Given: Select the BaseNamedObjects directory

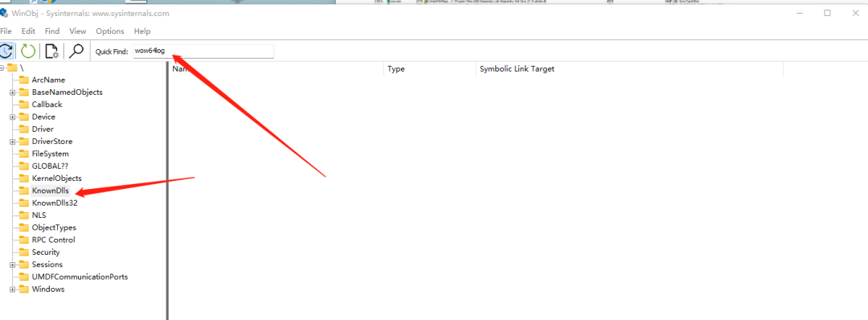Looking at the screenshot, I should pyautogui.click(x=67, y=92).
